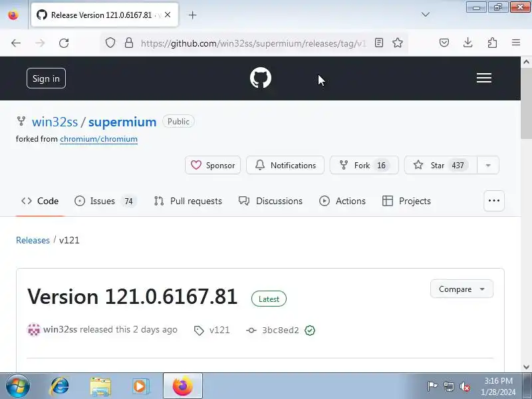Click the GitHub Octocat logo
The image size is (532, 399).
[261, 78]
